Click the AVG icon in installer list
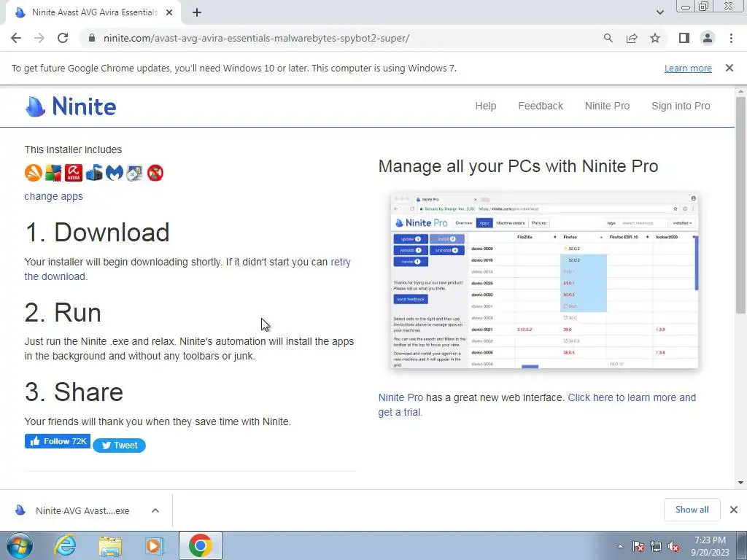Image resolution: width=747 pixels, height=560 pixels. click(53, 173)
